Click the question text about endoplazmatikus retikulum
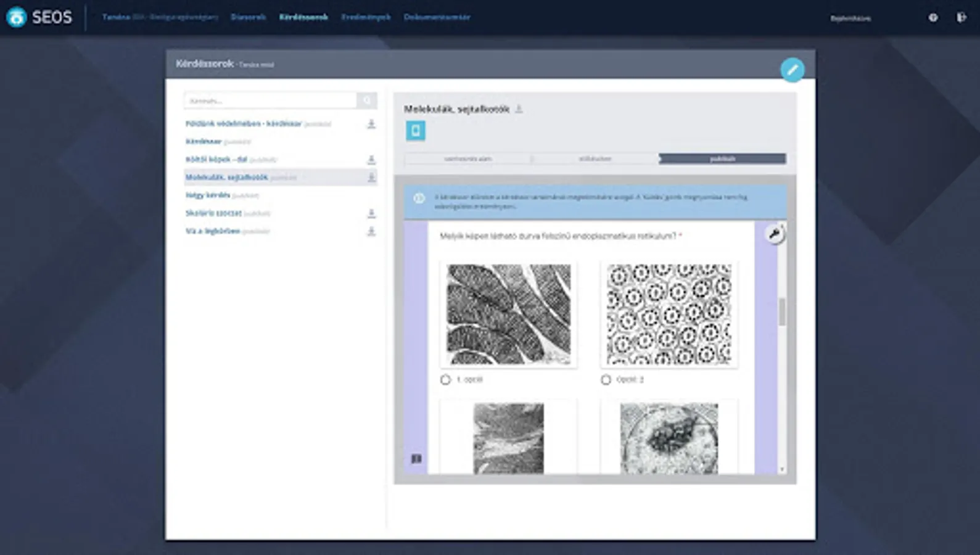Image resolution: width=980 pixels, height=555 pixels. point(558,236)
